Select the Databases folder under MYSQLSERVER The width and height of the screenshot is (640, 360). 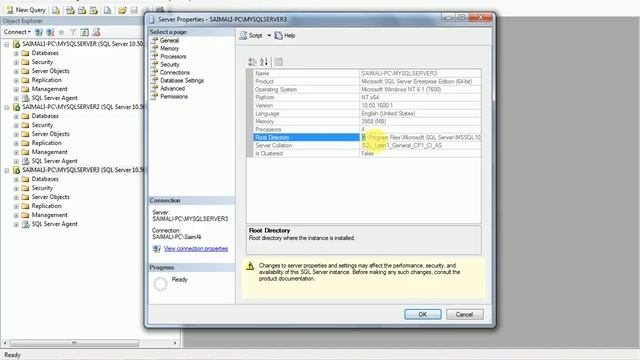point(45,53)
